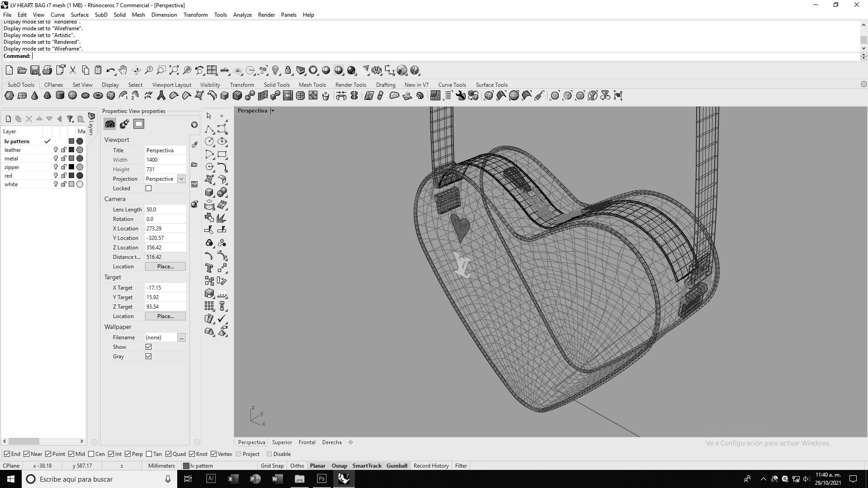Enable the Cen osnap checkbox
The width and height of the screenshot is (868, 488).
(x=91, y=454)
